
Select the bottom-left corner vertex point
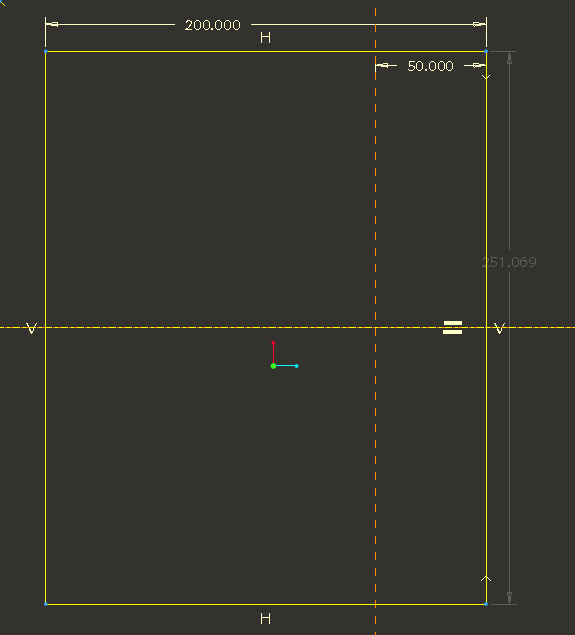45,604
